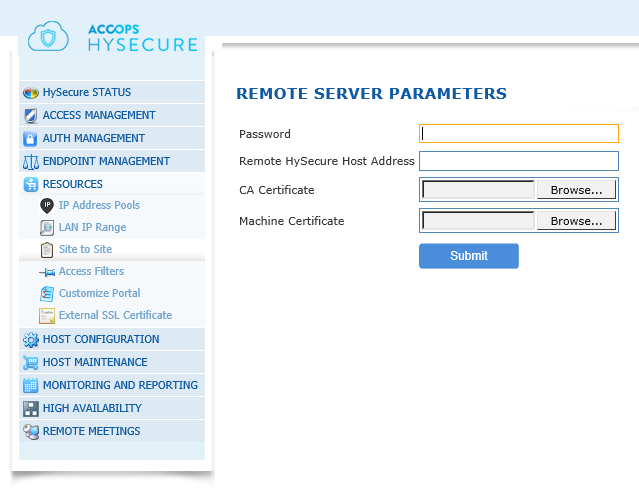Collapse the RESOURCES section
639x498 pixels.
pos(112,184)
